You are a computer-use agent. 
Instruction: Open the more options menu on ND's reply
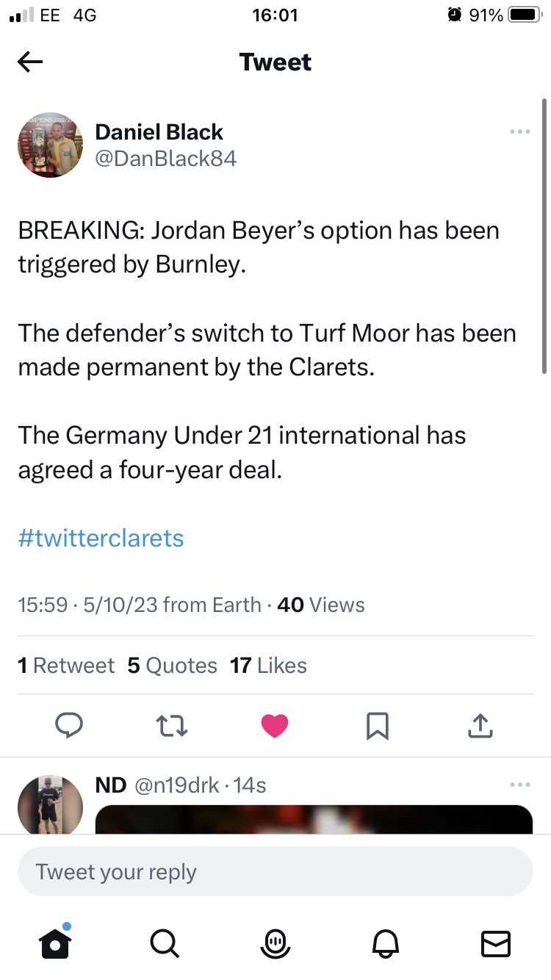519,785
